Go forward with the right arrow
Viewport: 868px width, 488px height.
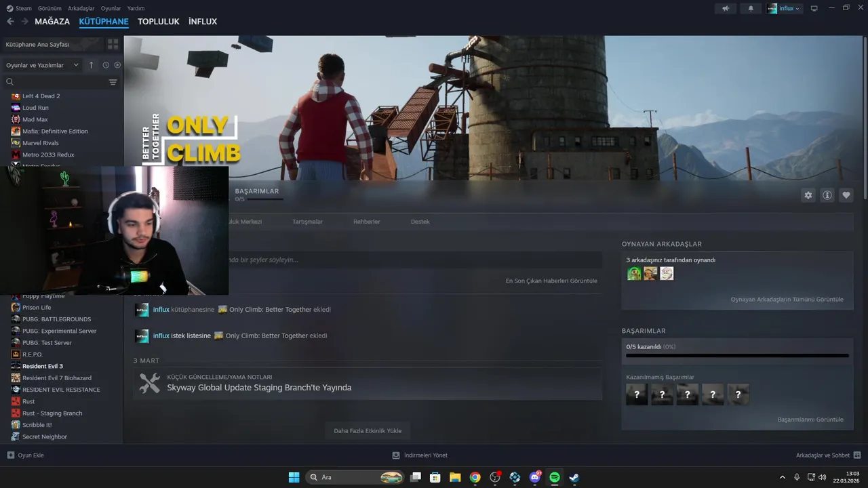pyautogui.click(x=25, y=22)
